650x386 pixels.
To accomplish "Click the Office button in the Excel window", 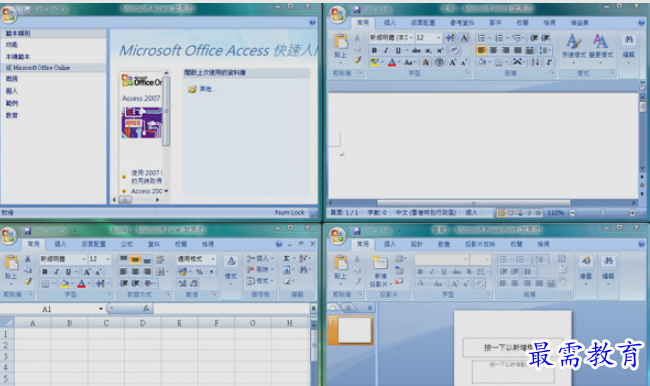I will click(9, 235).
